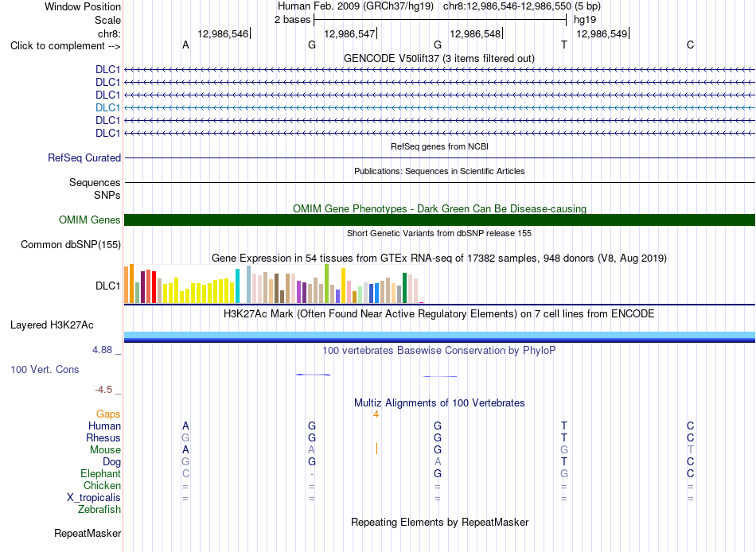Click the orange gap count '4'
Viewport: 756px width, 552px height.
click(376, 414)
